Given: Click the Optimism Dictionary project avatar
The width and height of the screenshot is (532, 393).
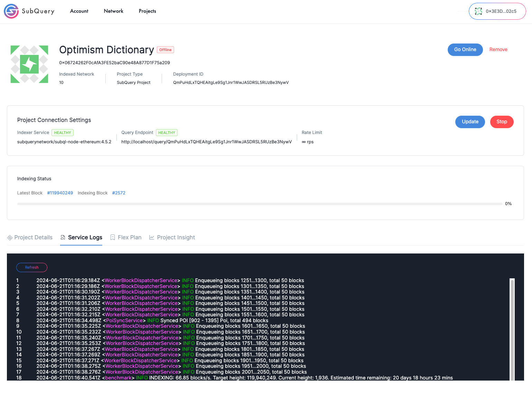Looking at the screenshot, I should pos(29,64).
